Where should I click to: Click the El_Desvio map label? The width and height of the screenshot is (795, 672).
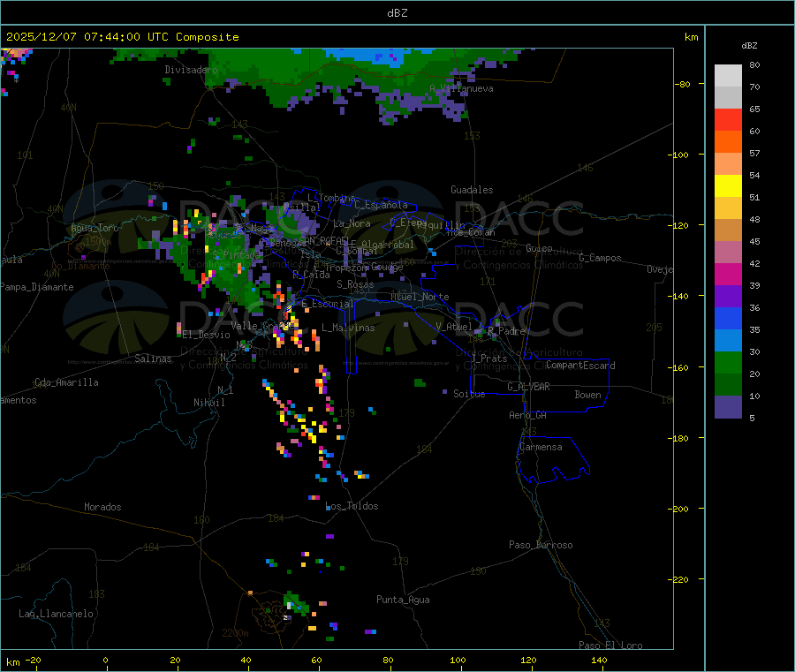(x=206, y=335)
